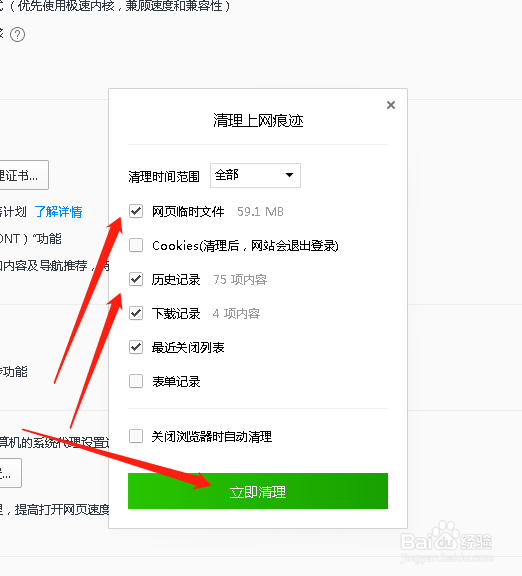Image resolution: width=522 pixels, height=576 pixels.
Task: Click the green 立即清理 button
Action: (258, 491)
